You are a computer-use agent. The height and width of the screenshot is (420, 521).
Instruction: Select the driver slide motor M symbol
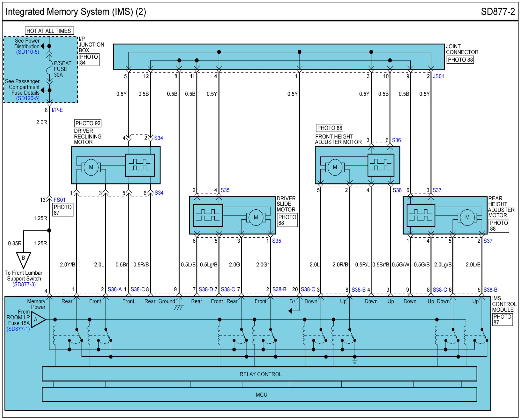point(256,217)
